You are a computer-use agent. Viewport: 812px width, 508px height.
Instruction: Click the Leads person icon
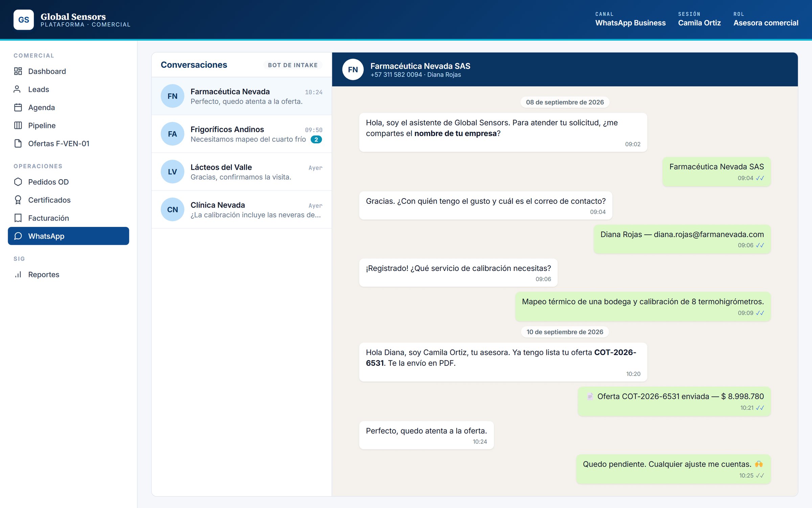[x=17, y=89]
